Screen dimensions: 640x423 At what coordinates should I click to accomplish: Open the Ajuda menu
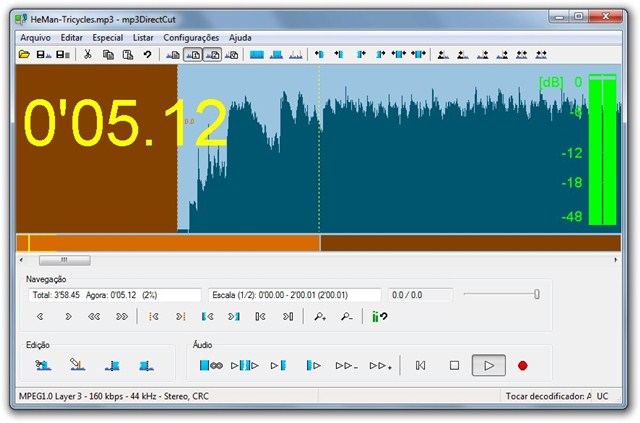(240, 38)
